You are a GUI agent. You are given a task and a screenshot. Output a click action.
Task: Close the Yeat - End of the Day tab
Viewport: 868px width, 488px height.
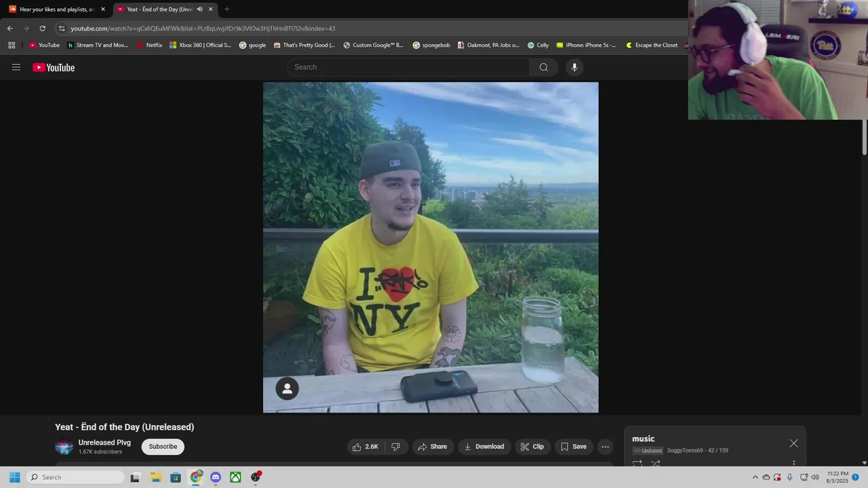tap(210, 9)
